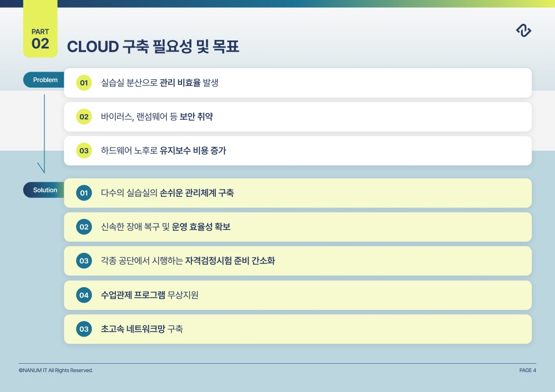
Task: Click the teal 01 badge beside 손쉬운 관리체계 구축
Action: click(84, 193)
